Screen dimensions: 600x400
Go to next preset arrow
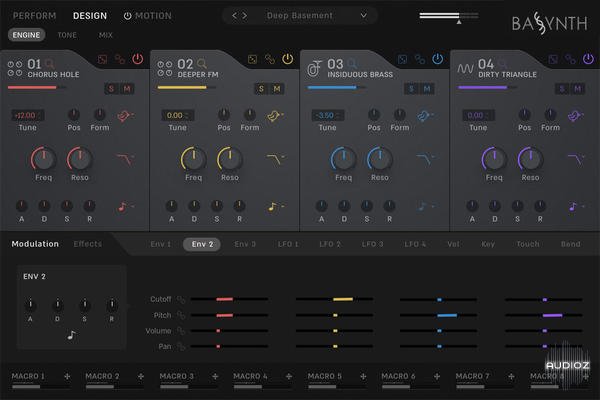point(245,16)
